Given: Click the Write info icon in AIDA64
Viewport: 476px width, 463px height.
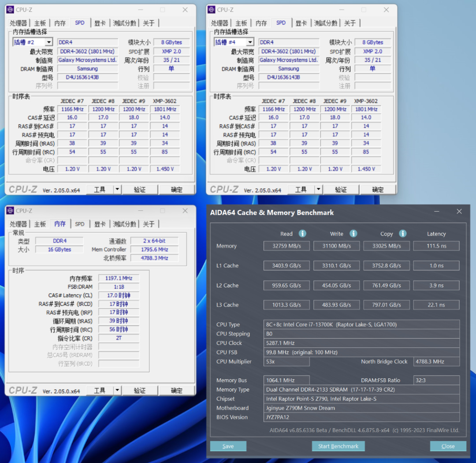Looking at the screenshot, I should (353, 233).
